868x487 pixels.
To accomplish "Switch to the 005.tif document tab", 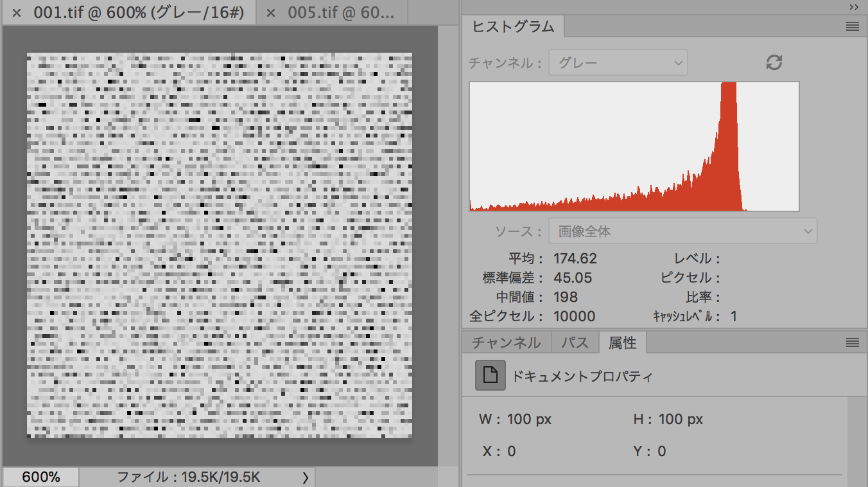I will tap(337, 13).
